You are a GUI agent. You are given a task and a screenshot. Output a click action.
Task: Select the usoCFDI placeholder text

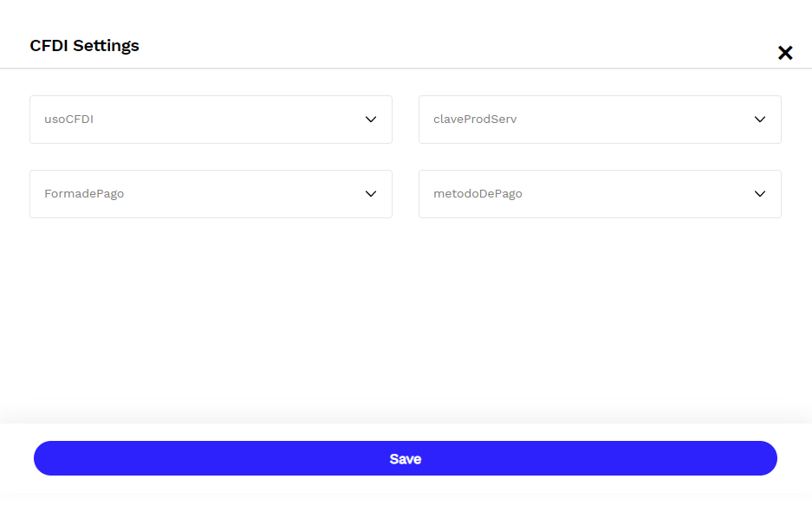(x=68, y=119)
